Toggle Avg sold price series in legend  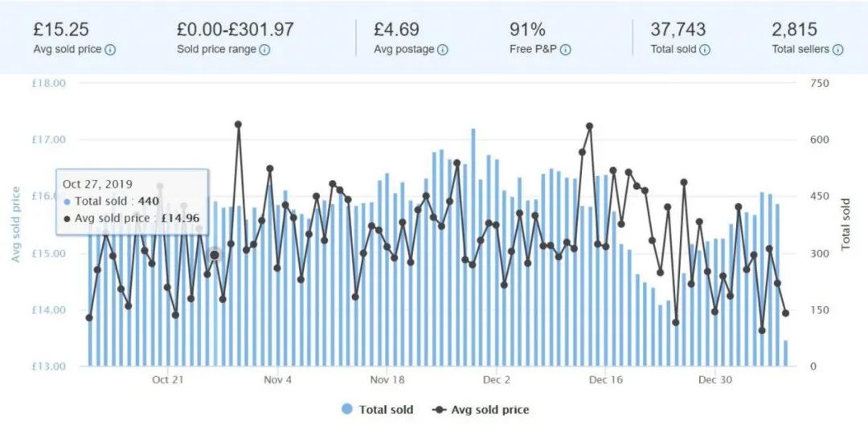(490, 410)
